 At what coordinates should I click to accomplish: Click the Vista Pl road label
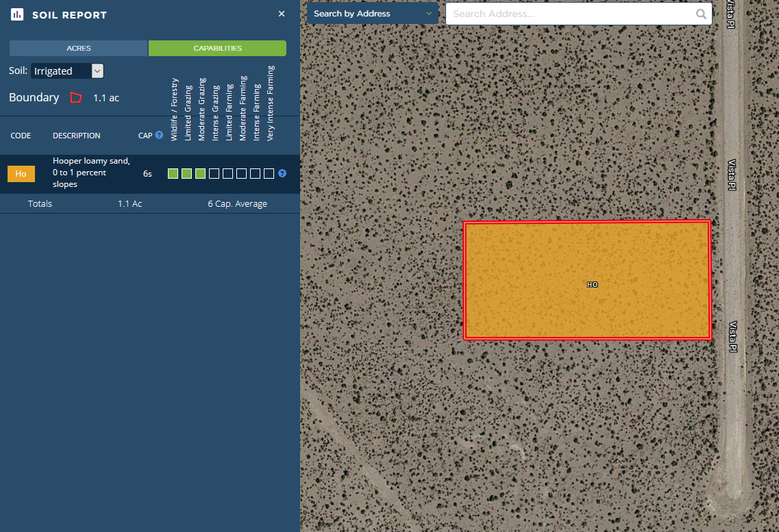click(731, 175)
